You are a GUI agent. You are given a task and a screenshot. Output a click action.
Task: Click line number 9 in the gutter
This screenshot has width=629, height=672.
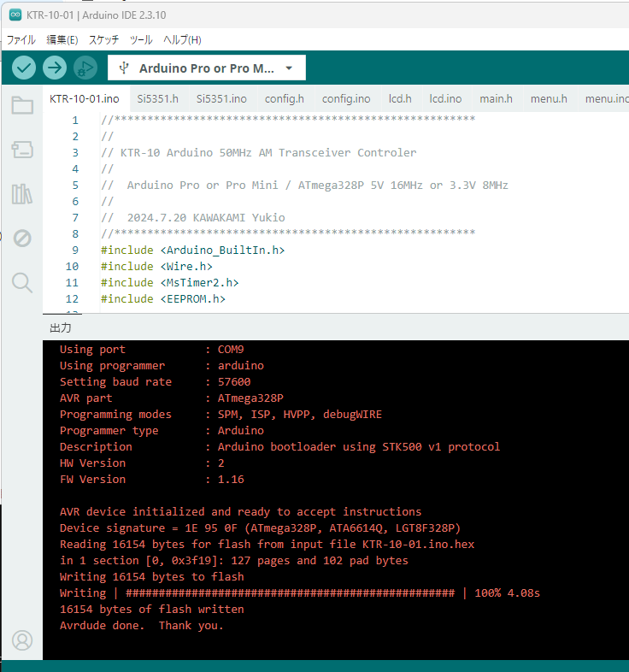coord(75,251)
